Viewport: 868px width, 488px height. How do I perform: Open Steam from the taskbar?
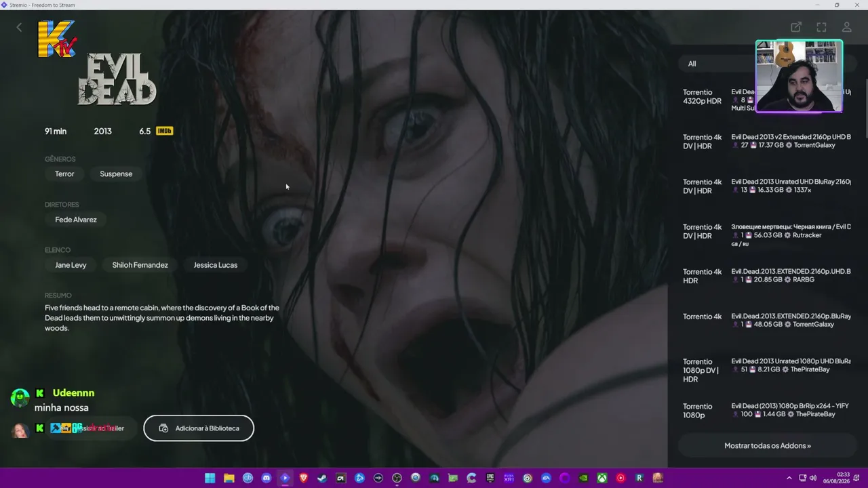point(322,478)
